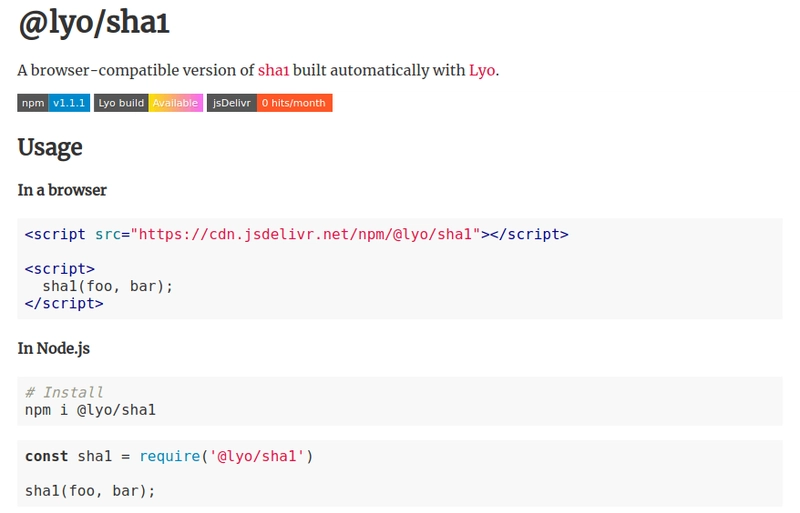Click the '@lyo/sha1' string in require call

pos(258,456)
